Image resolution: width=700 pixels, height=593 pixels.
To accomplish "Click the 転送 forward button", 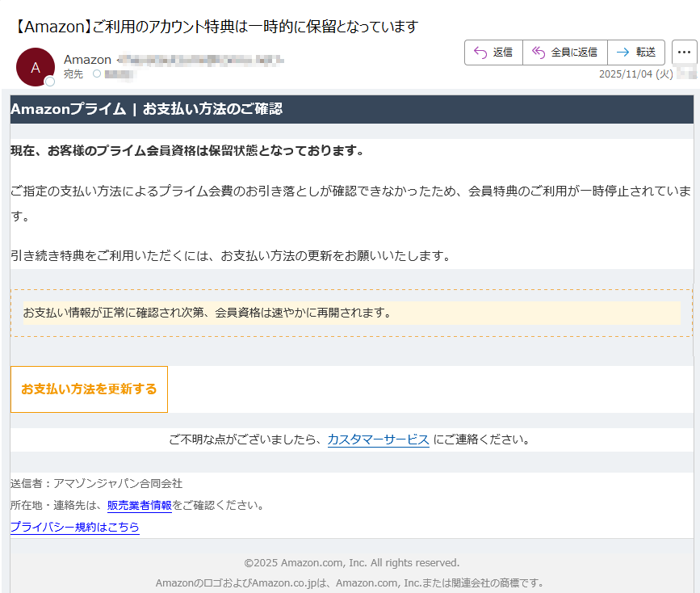I will click(x=637, y=52).
